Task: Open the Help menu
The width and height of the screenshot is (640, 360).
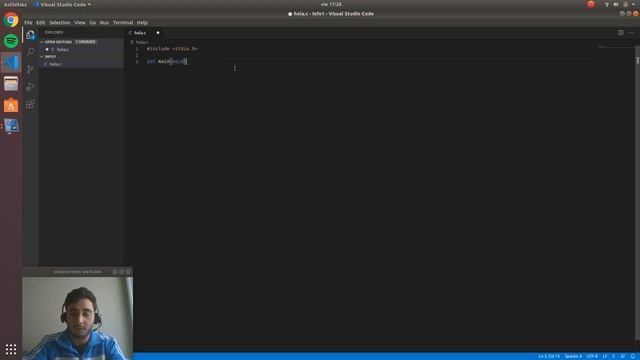Action: (x=142, y=23)
